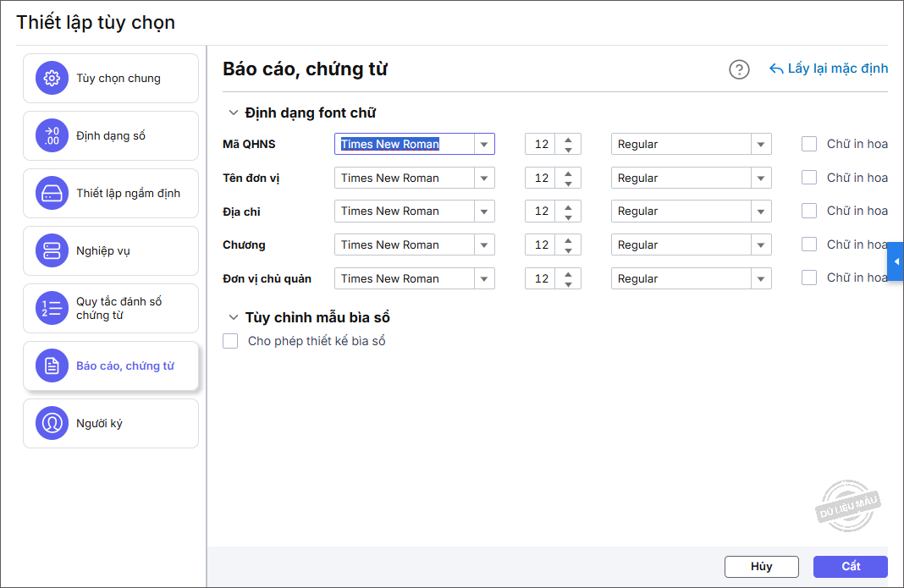Switch to the Báo cáo, chứng từ tab
904x588 pixels.
(x=111, y=366)
